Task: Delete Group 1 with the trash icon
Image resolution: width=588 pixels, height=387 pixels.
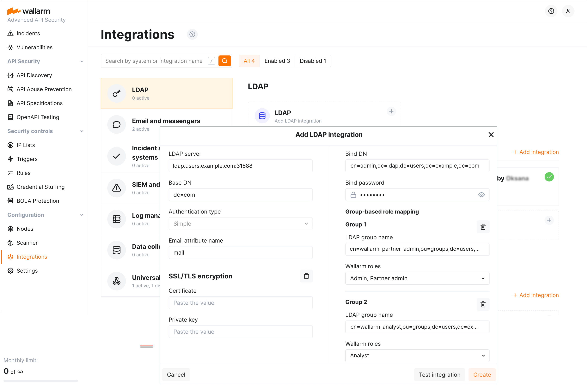Action: pyautogui.click(x=483, y=227)
